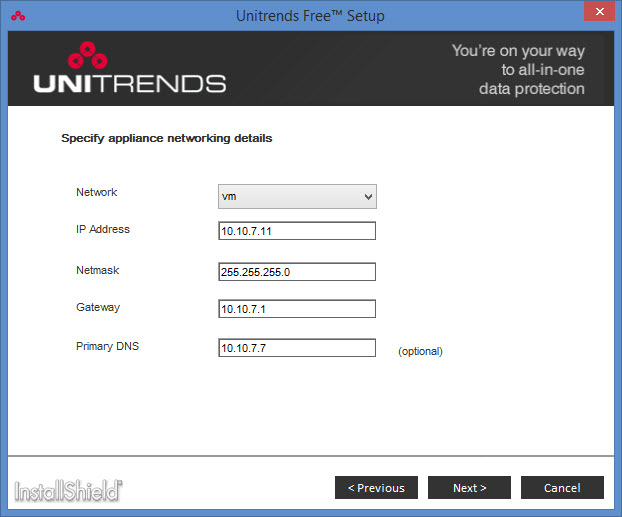Click the 'Specify appliance networking details' heading
This screenshot has width=622, height=517.
pos(167,138)
